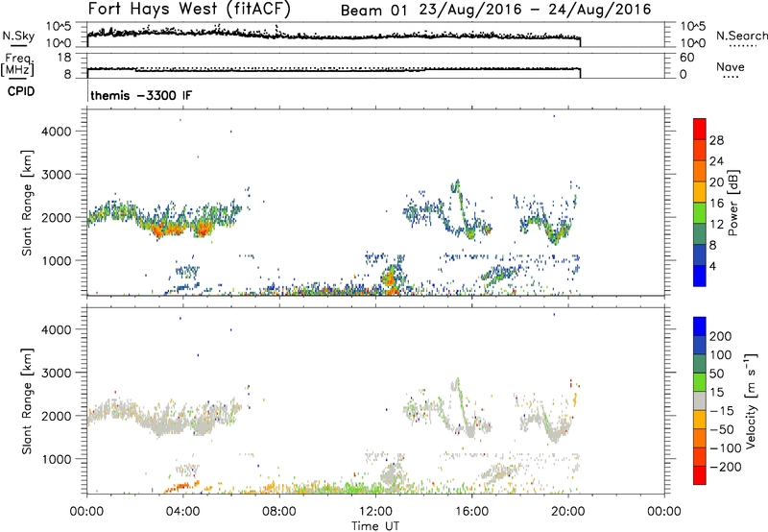Click the 60 tick on the Nave axis
Image resolution: width=768 pixels, height=532 pixels.
pyautogui.click(x=686, y=58)
